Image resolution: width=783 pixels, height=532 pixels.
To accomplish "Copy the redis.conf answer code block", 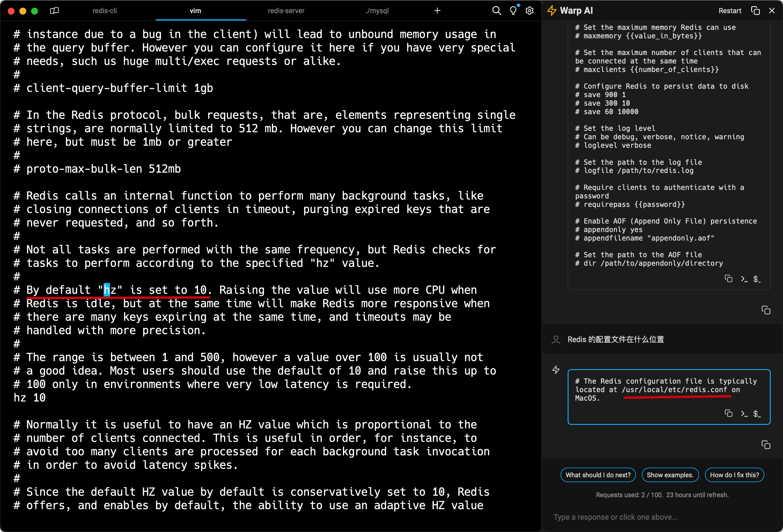I will tap(728, 413).
